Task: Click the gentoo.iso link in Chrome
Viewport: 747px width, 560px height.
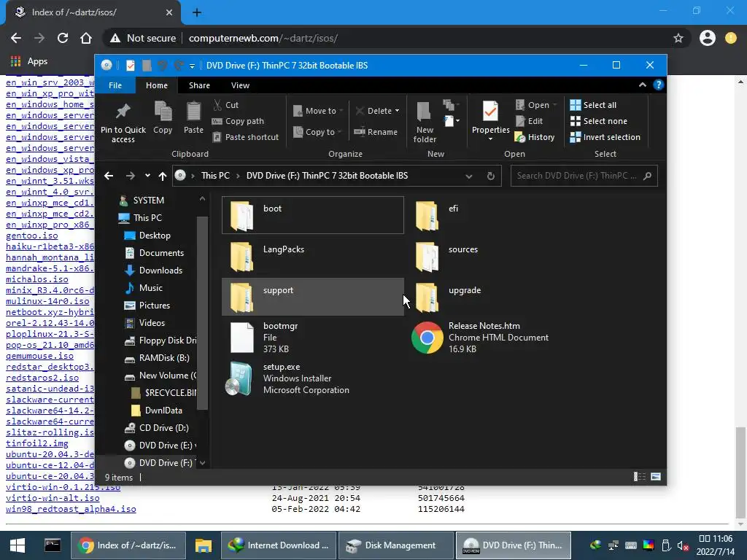Action: coord(32,236)
